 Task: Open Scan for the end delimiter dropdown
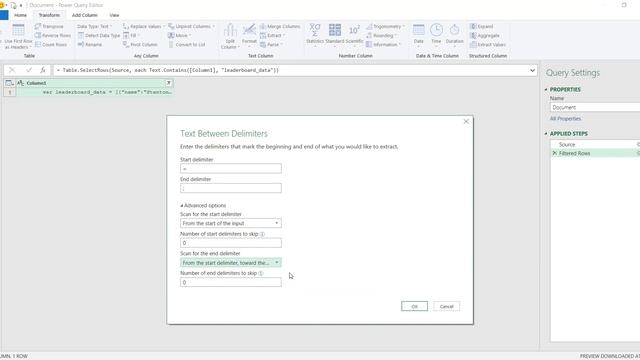231,263
